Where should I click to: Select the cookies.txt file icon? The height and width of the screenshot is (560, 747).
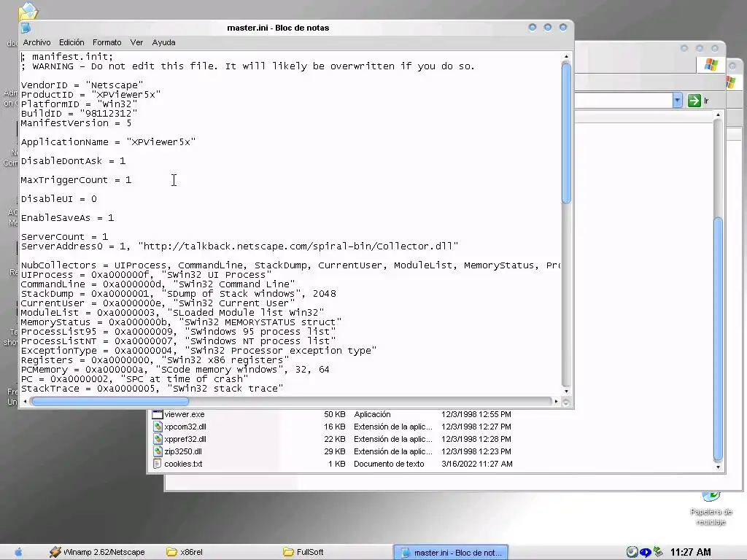pyautogui.click(x=158, y=464)
